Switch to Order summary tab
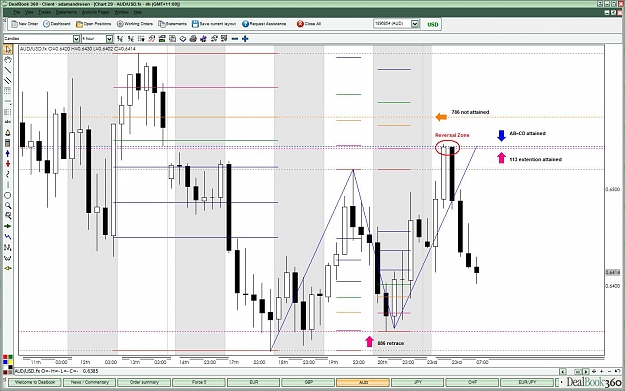The width and height of the screenshot is (625, 391). pyautogui.click(x=144, y=382)
